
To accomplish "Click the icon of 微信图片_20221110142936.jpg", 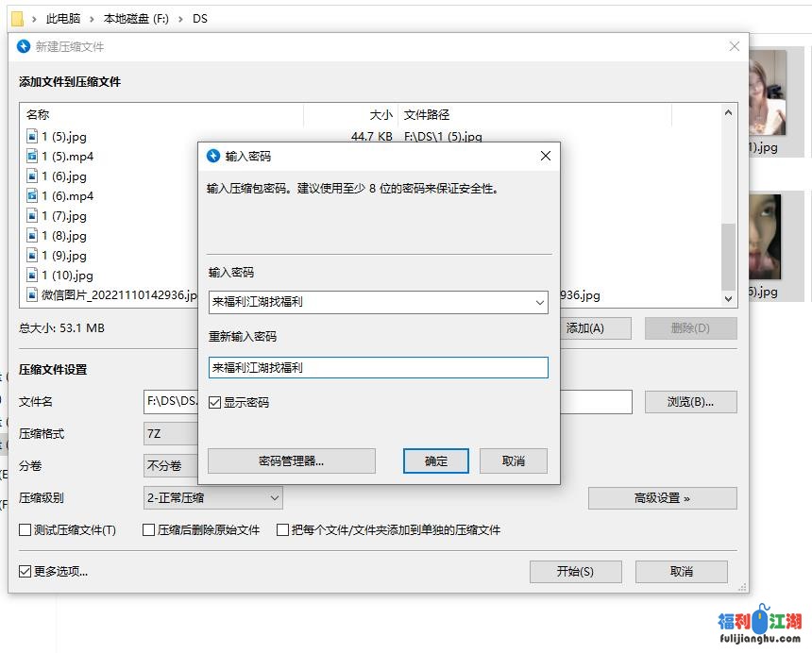I will point(33,294).
